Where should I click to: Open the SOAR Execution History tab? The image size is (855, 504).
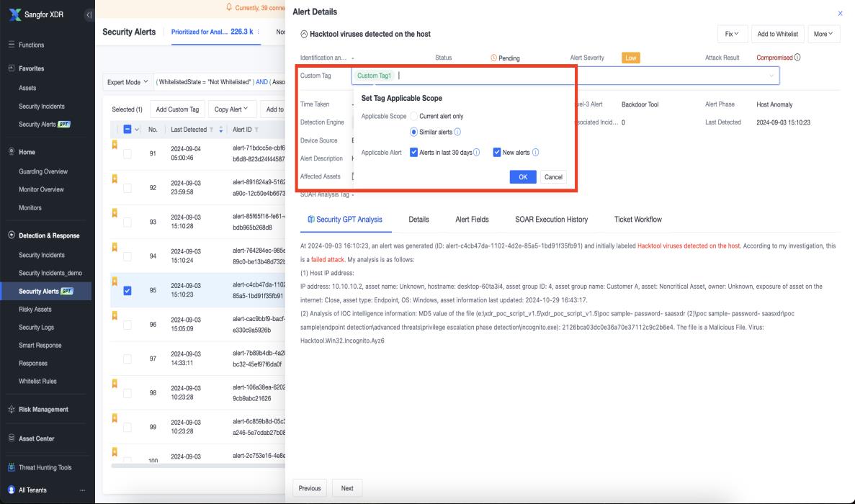pyautogui.click(x=551, y=219)
